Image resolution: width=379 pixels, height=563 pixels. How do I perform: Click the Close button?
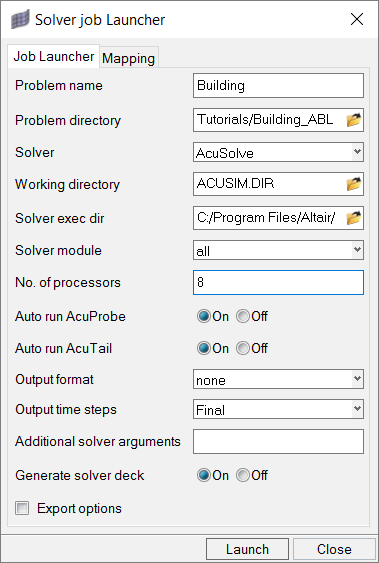tap(334, 549)
